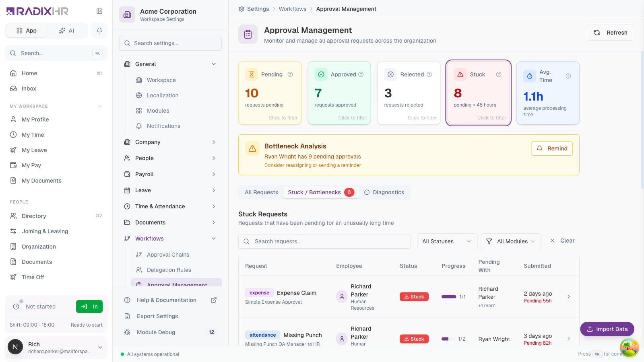The image size is (644, 362).
Task: Switch to App mode toggle
Action: [x=27, y=31]
